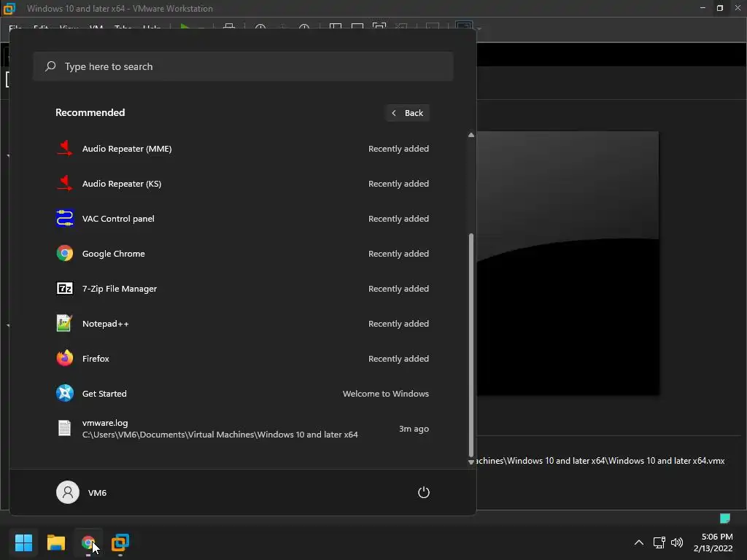Click the 'Welcome to Windows' label
The image size is (747, 560).
pyautogui.click(x=386, y=394)
